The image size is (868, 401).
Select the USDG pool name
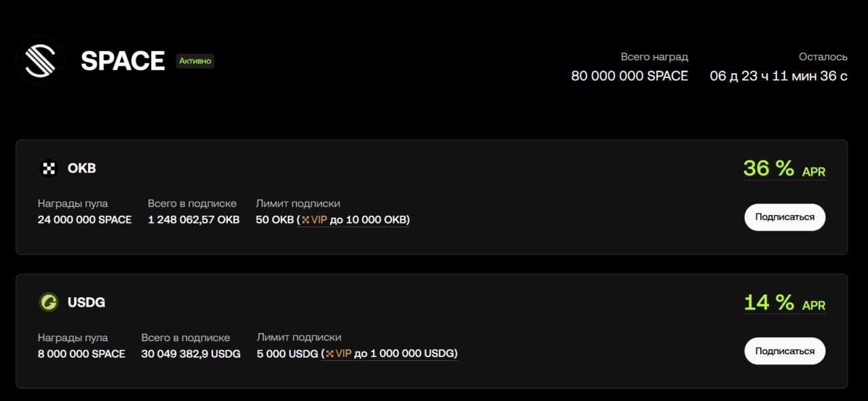86,302
